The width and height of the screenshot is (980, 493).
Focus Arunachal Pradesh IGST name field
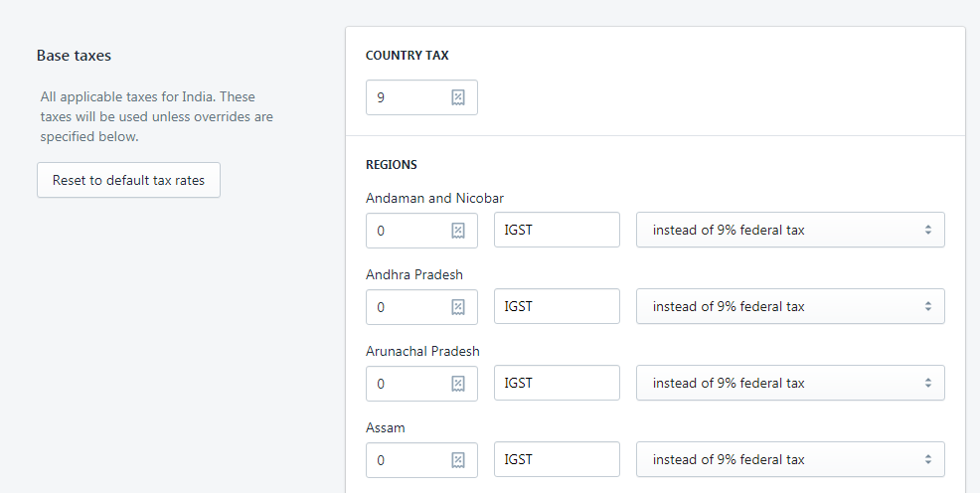tap(557, 383)
